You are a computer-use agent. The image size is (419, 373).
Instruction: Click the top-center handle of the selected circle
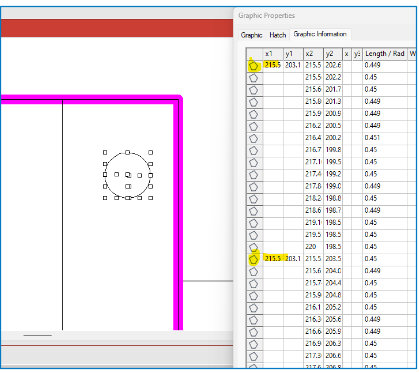[x=128, y=152]
